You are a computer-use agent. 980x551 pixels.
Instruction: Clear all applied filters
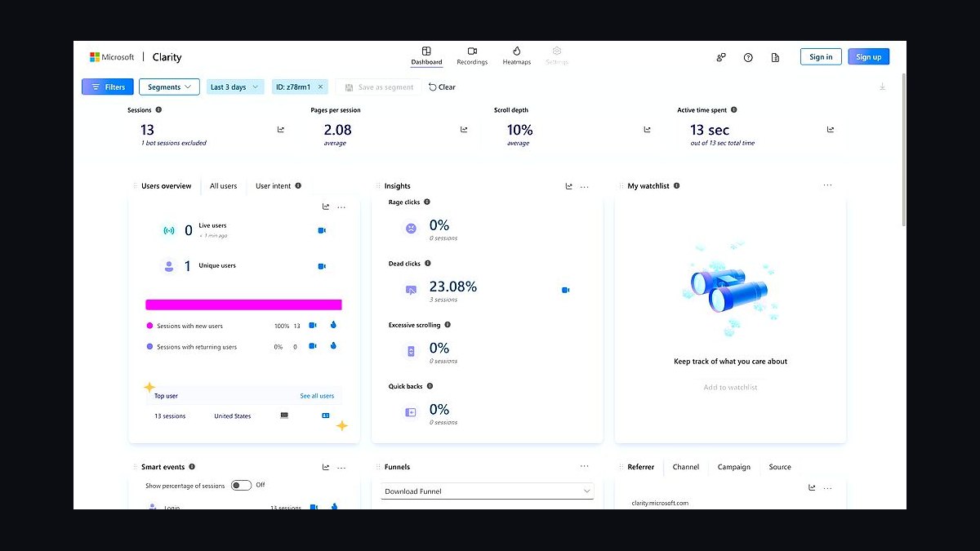(443, 87)
